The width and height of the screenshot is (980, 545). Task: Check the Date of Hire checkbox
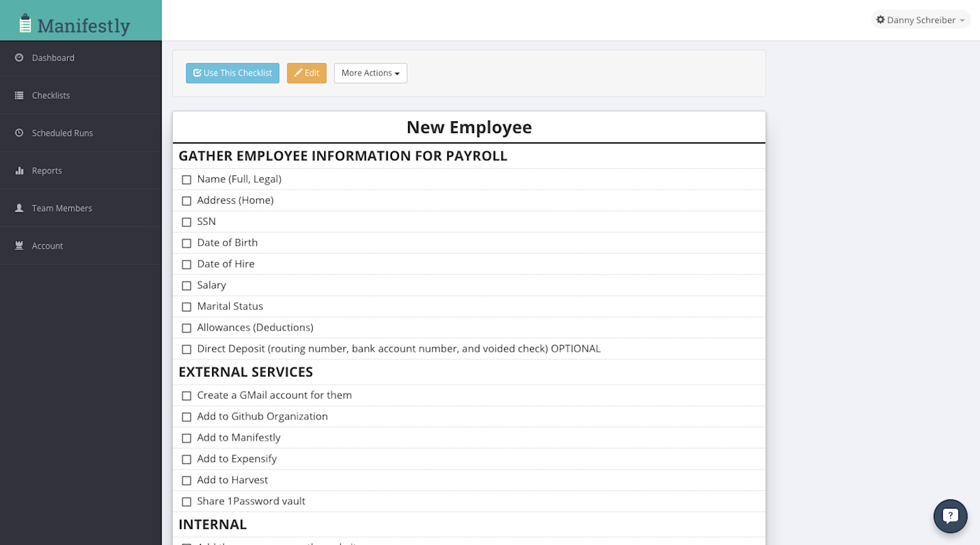186,265
